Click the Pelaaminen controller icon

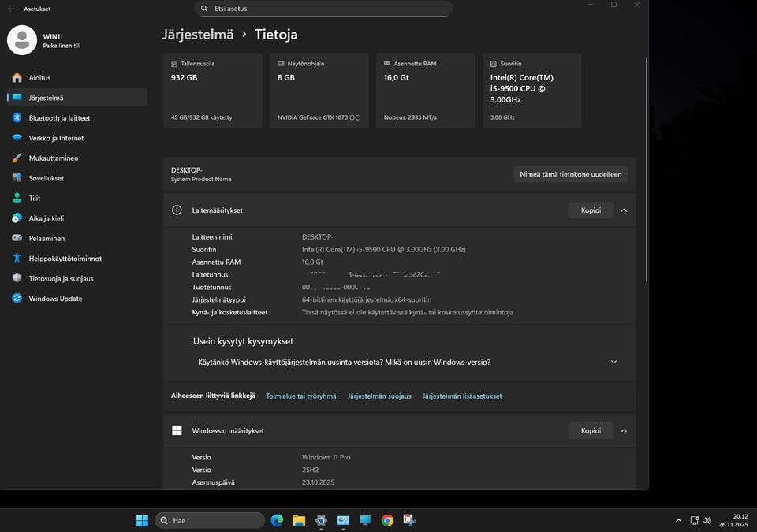point(17,238)
